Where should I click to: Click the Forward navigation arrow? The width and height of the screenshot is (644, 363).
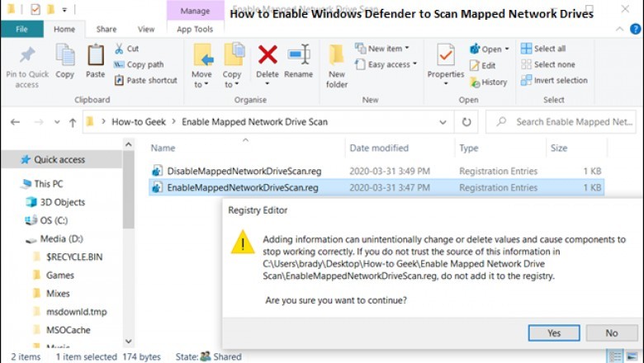click(x=39, y=122)
